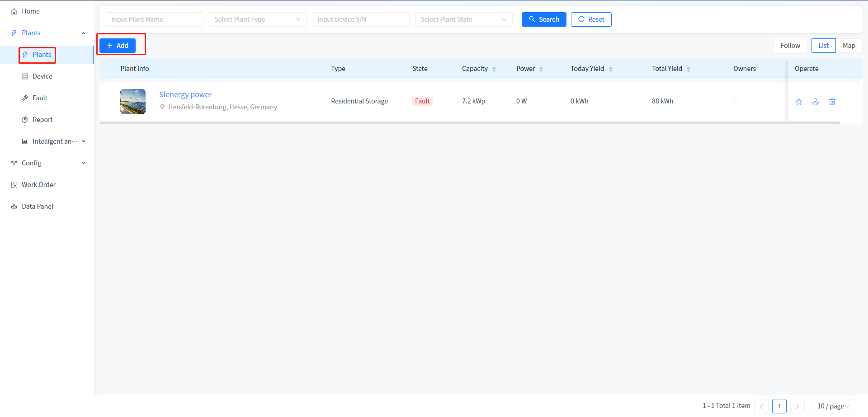
Task: Click the Input Plant Name field
Action: tap(154, 19)
